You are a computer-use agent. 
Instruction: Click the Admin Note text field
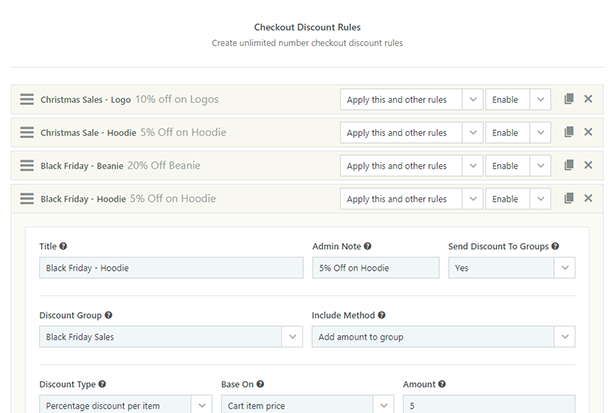[375, 268]
